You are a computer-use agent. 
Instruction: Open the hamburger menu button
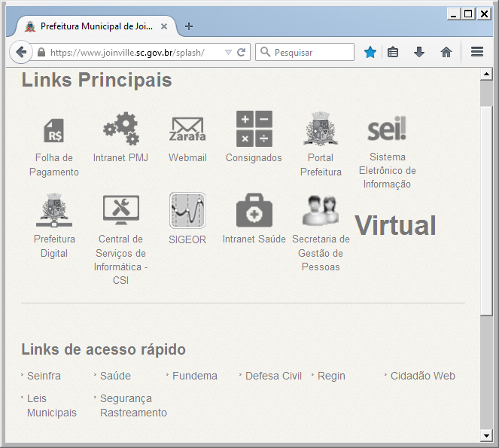coord(477,52)
